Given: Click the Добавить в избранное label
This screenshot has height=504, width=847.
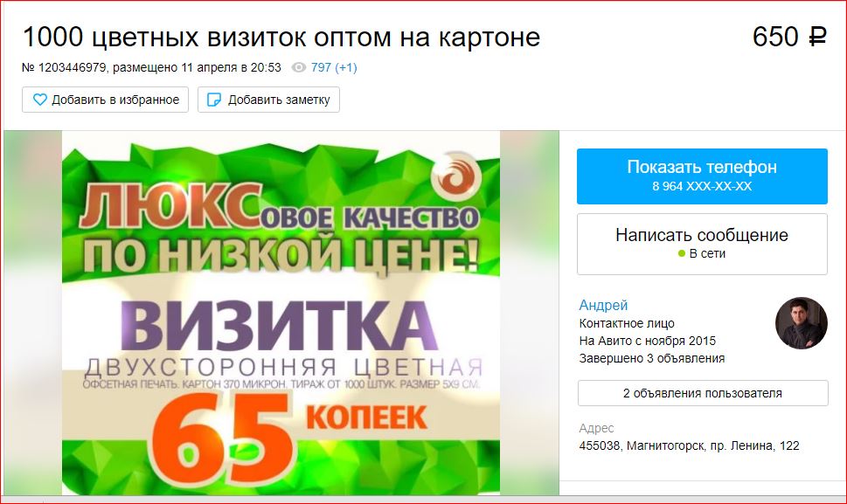Looking at the screenshot, I should (x=115, y=100).
